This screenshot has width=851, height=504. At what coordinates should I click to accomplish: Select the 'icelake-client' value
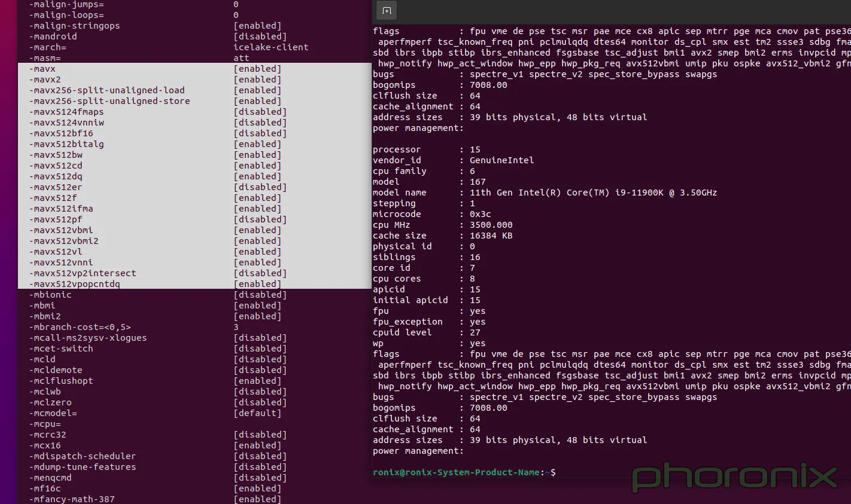(271, 47)
